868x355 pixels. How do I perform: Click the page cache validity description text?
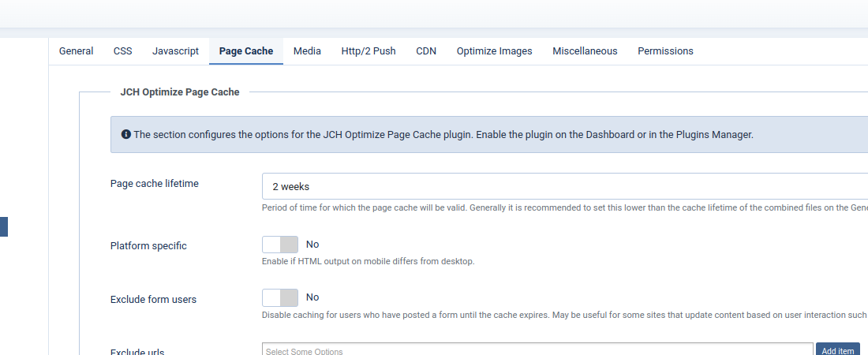click(x=565, y=207)
